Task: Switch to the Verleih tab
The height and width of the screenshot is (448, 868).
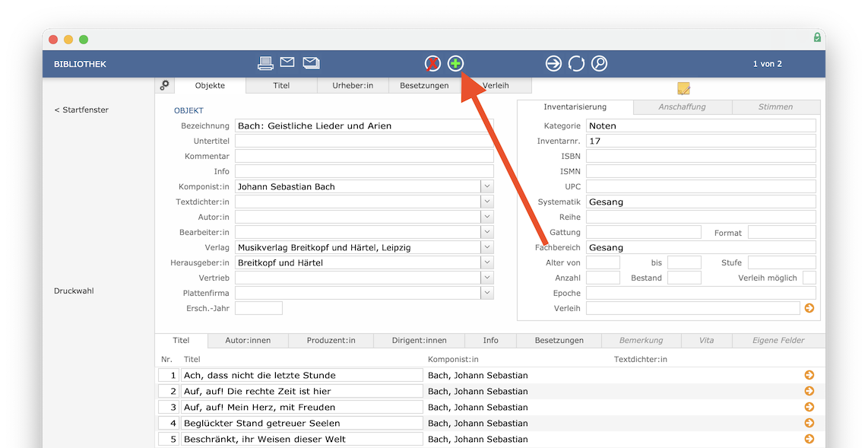Action: click(x=496, y=85)
